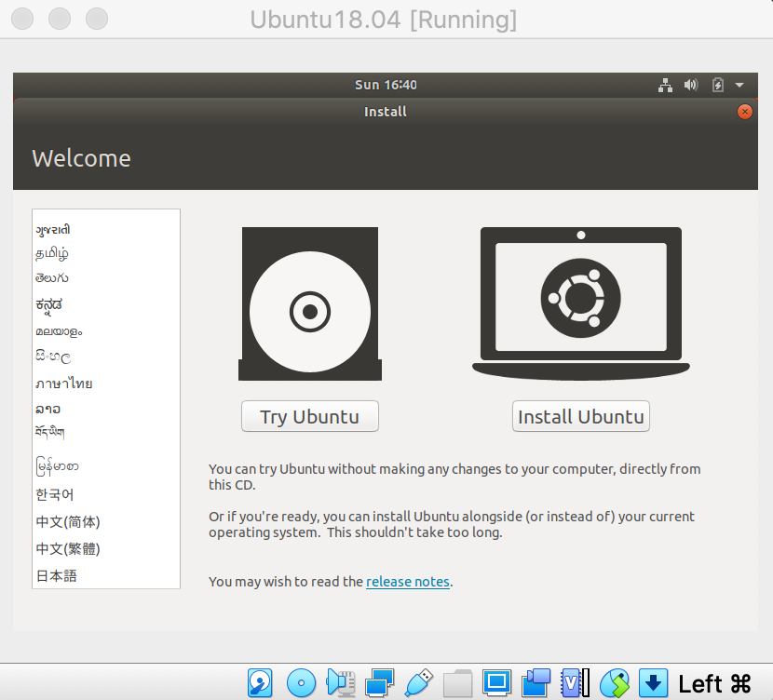
Task: Click the VirtualBox optical disc icon
Action: [301, 683]
